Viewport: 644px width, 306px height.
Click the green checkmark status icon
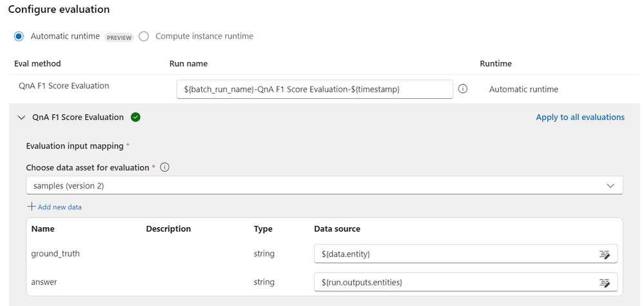tap(135, 117)
